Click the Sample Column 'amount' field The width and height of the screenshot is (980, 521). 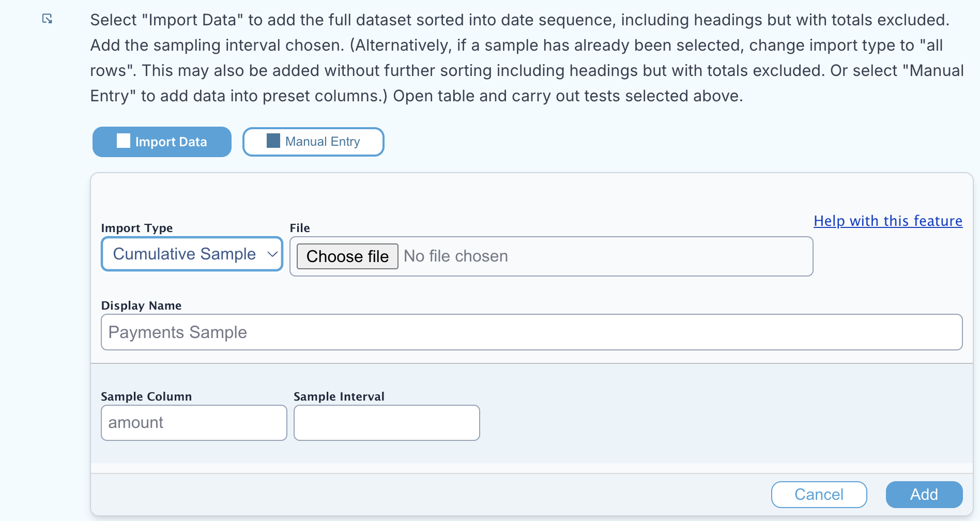pyautogui.click(x=194, y=423)
